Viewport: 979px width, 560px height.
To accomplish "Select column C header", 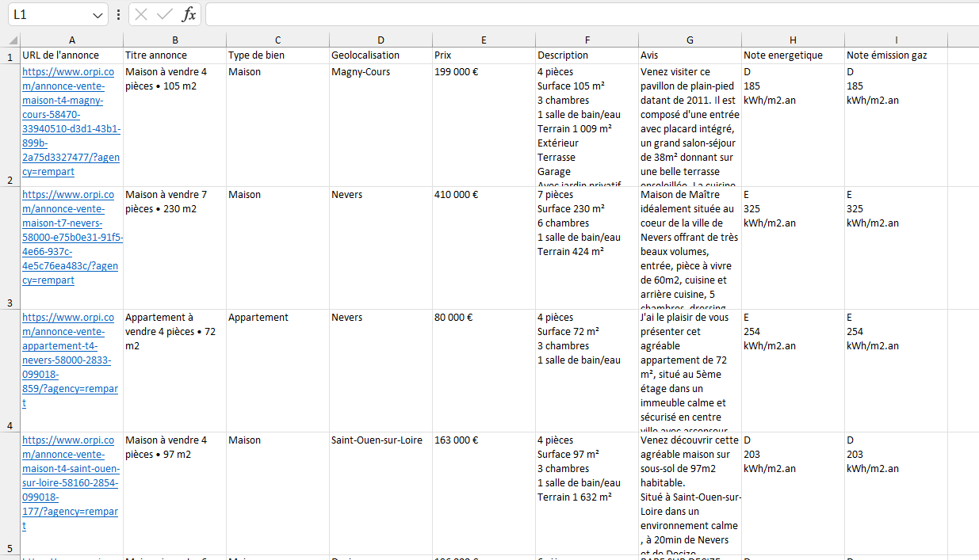I will [278, 40].
